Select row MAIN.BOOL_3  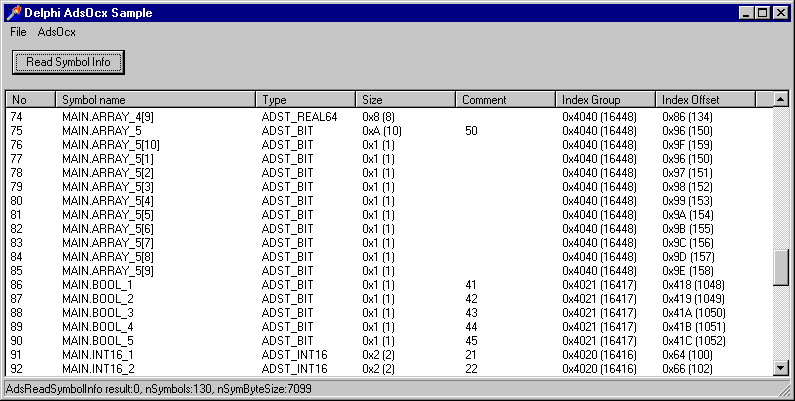coord(389,313)
